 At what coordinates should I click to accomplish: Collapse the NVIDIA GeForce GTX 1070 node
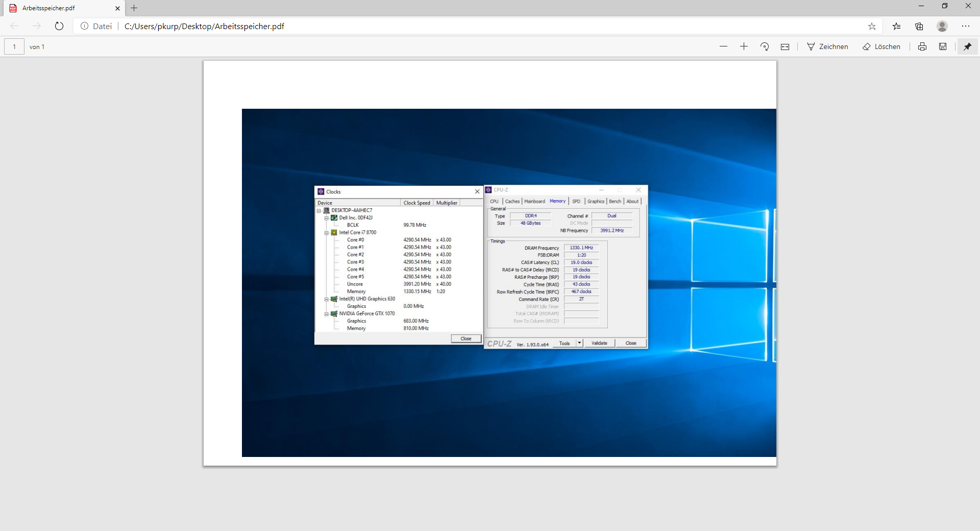327,314
